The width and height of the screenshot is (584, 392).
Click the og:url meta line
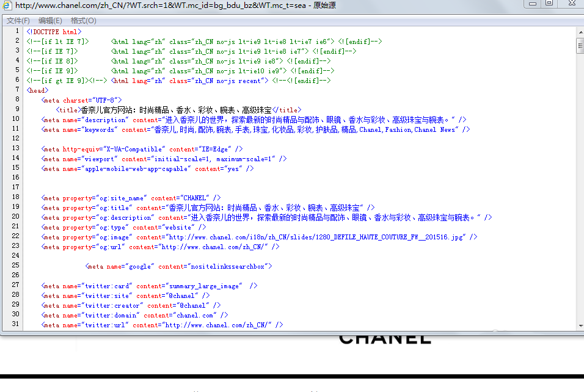click(160, 247)
